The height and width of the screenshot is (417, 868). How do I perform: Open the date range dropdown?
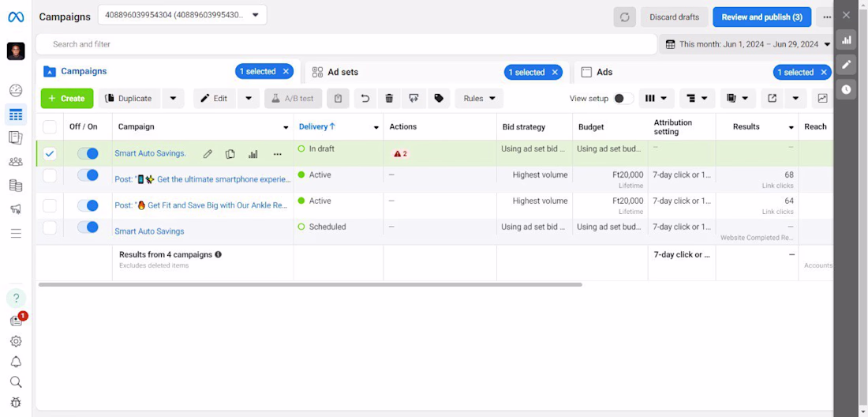(x=748, y=44)
